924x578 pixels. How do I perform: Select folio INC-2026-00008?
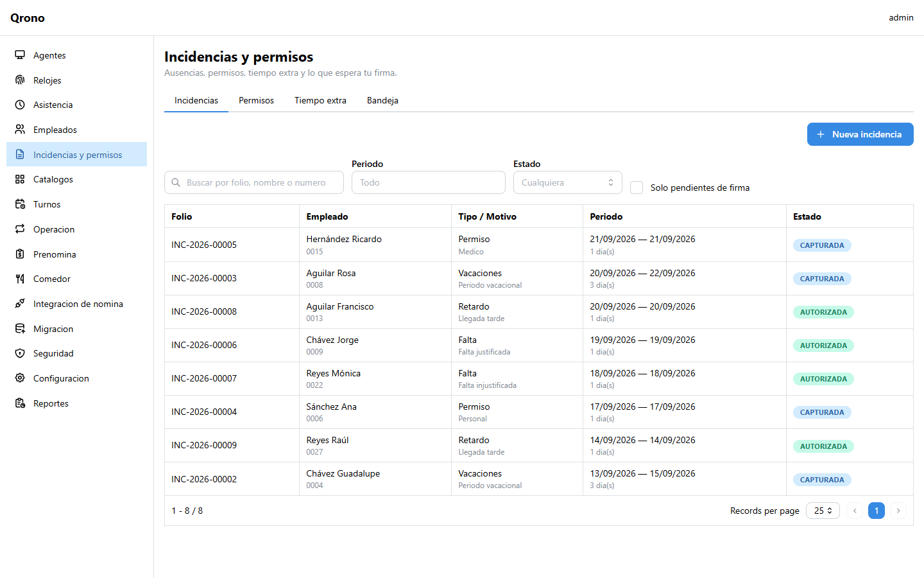204,311
